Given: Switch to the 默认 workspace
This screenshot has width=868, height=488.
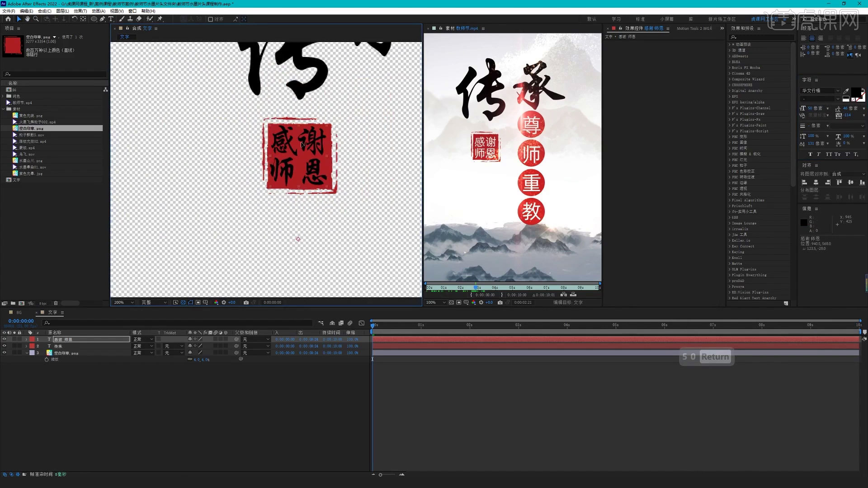Looking at the screenshot, I should (x=592, y=19).
